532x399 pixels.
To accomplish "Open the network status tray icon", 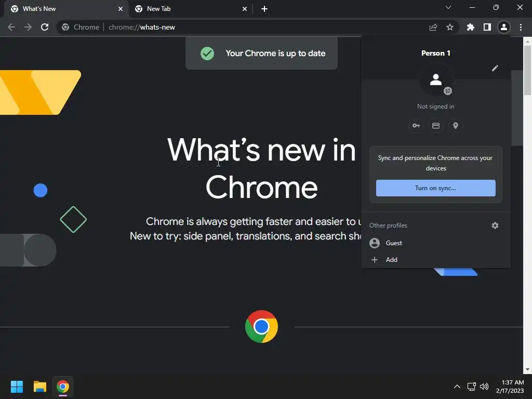I will tap(471, 387).
